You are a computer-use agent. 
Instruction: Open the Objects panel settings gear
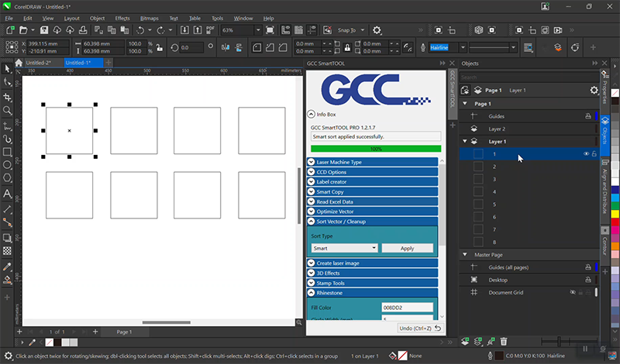594,90
